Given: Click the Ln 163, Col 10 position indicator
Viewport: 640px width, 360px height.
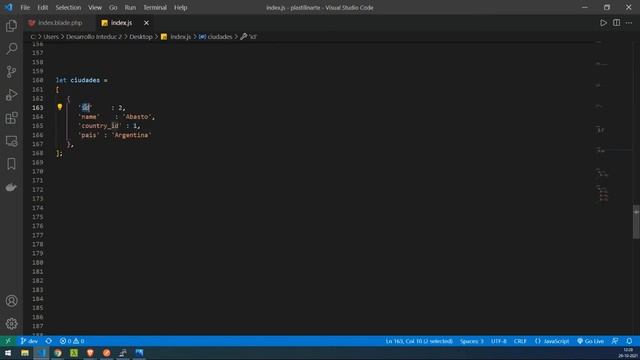Looking at the screenshot, I should click(419, 341).
